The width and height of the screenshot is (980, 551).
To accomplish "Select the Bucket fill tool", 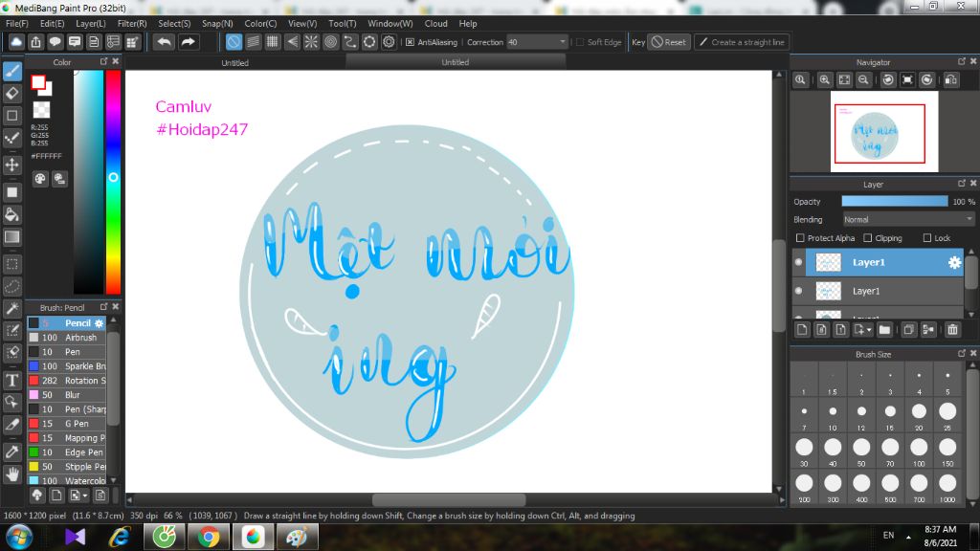I will (x=11, y=215).
